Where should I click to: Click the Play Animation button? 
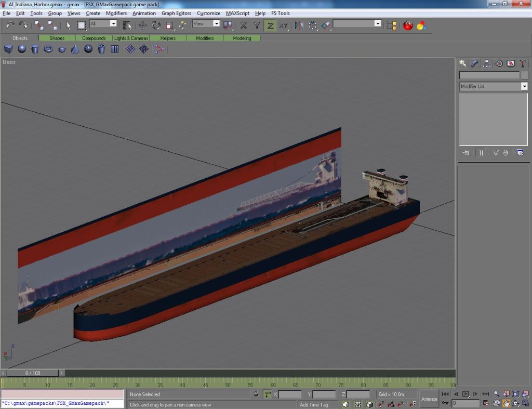coord(465,394)
